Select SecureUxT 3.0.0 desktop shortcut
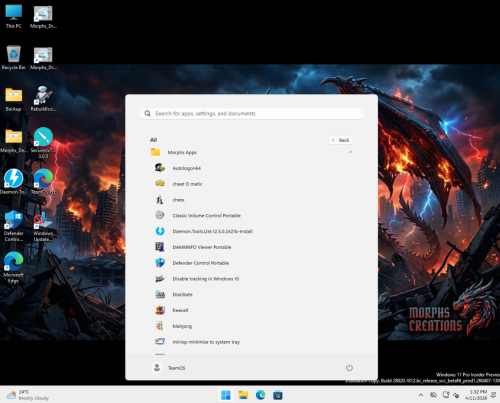The width and height of the screenshot is (500, 403). point(43,143)
